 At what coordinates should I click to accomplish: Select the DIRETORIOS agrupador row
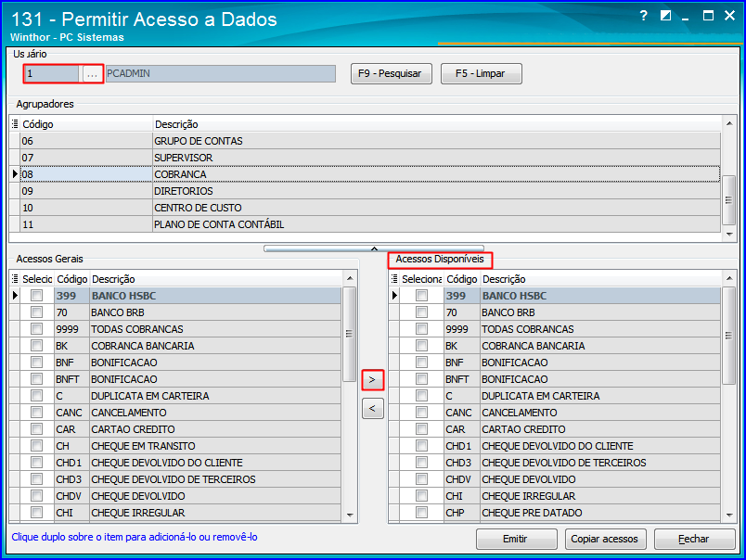(370, 191)
